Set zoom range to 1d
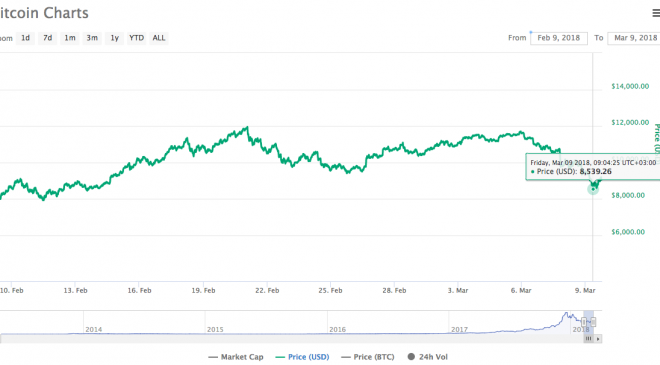 click(x=26, y=38)
